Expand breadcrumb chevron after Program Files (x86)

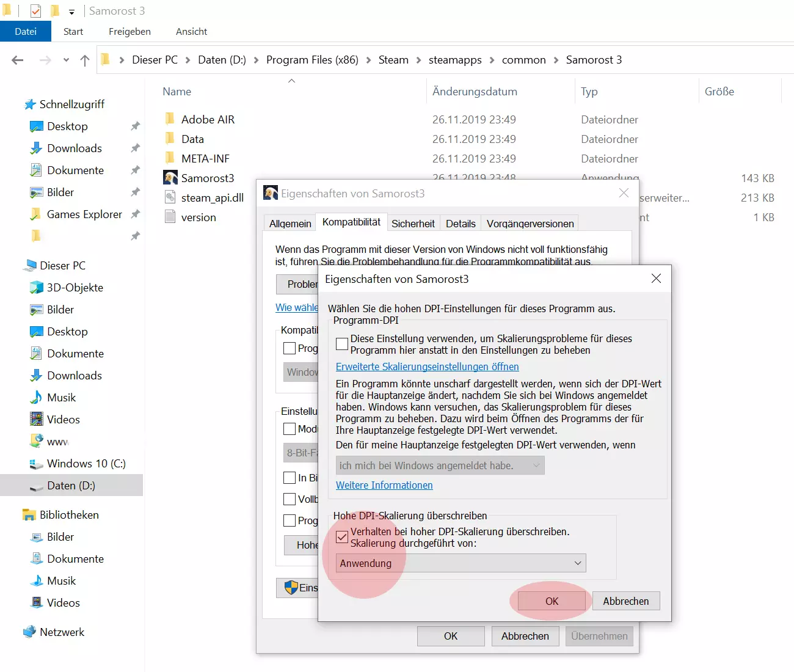[368, 60]
